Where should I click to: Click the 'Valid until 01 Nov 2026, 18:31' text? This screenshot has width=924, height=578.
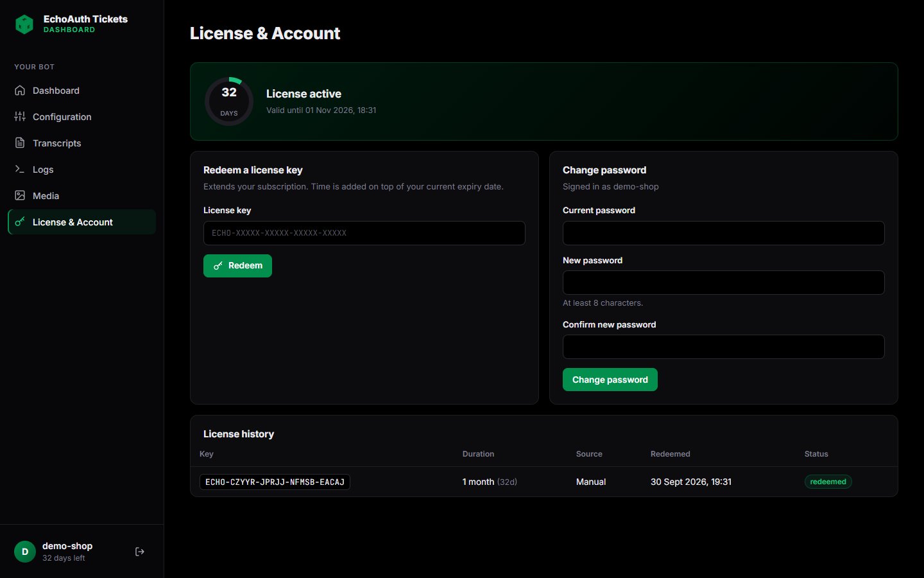pos(321,110)
